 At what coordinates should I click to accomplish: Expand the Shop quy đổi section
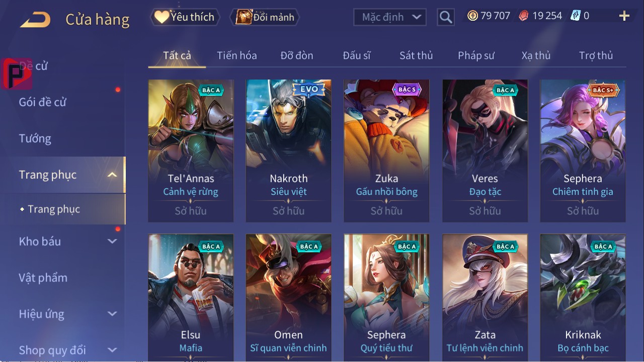pos(112,350)
